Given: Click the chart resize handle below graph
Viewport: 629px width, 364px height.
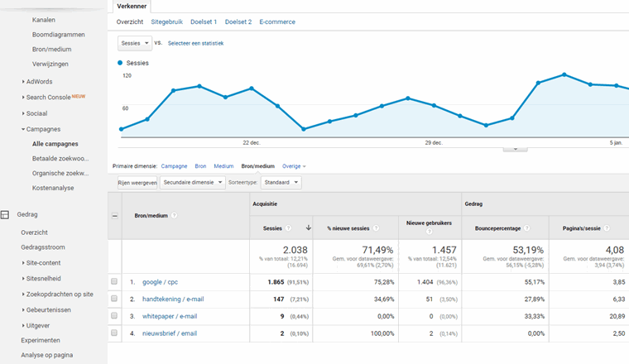Looking at the screenshot, I should 515,150.
